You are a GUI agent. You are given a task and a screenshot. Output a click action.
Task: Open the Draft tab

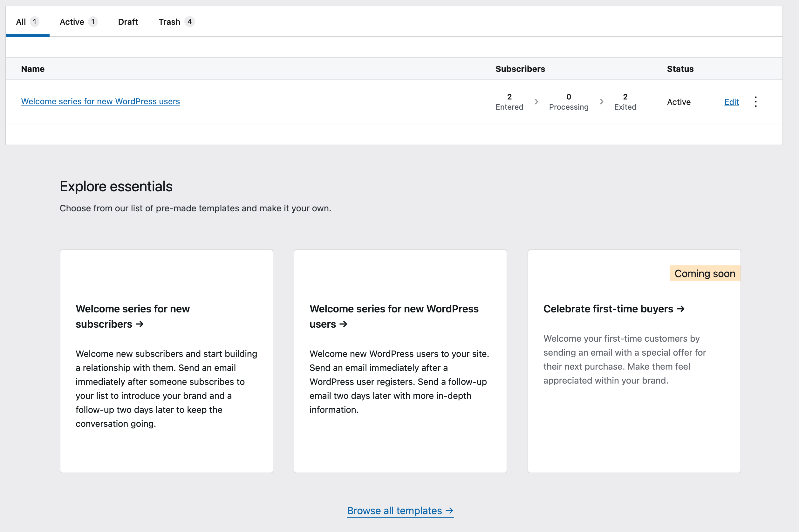[128, 22]
